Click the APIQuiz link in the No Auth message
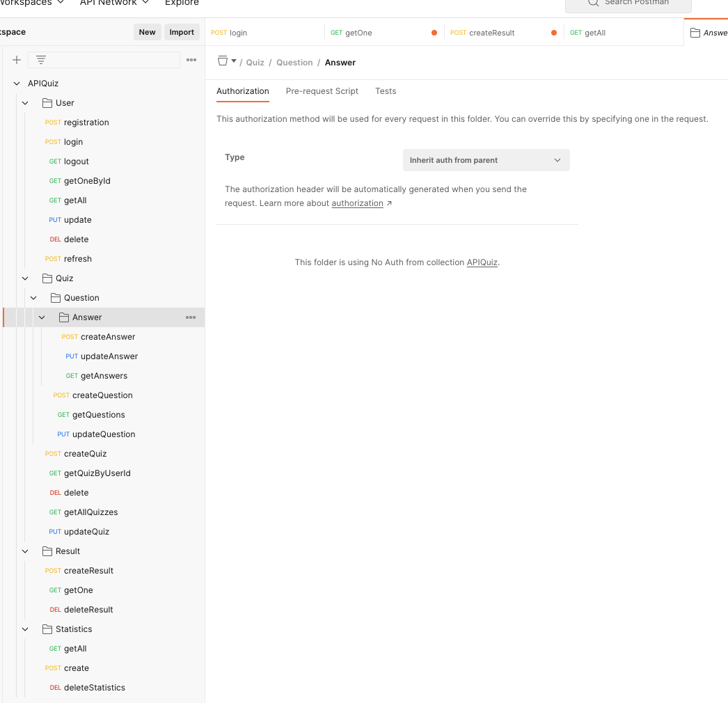This screenshot has height=703, width=728. coord(482,262)
